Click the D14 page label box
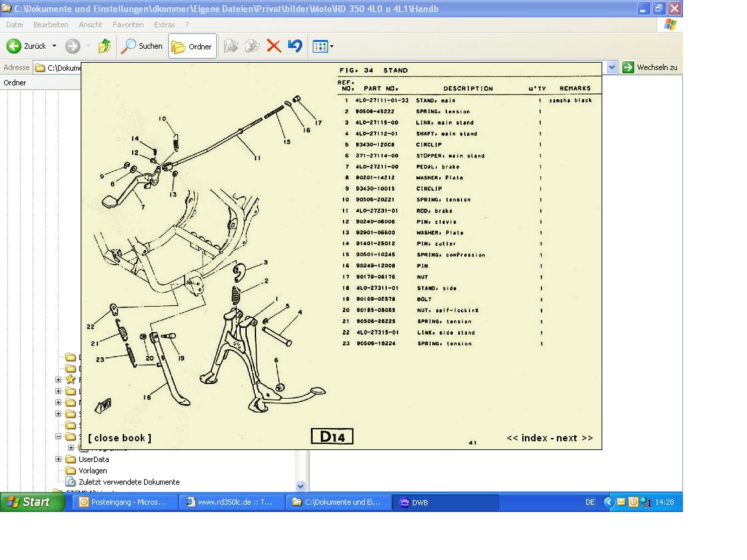Screen dimensions: 747x560 click(x=332, y=437)
